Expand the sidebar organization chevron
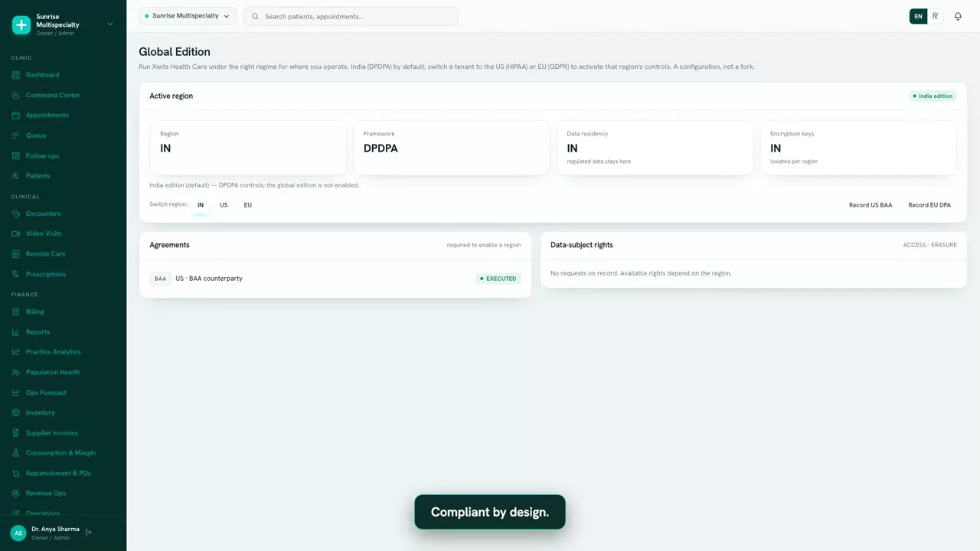980x551 pixels. click(x=110, y=24)
